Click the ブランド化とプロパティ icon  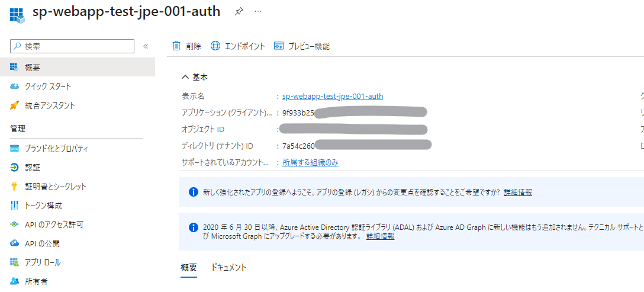[14, 149]
